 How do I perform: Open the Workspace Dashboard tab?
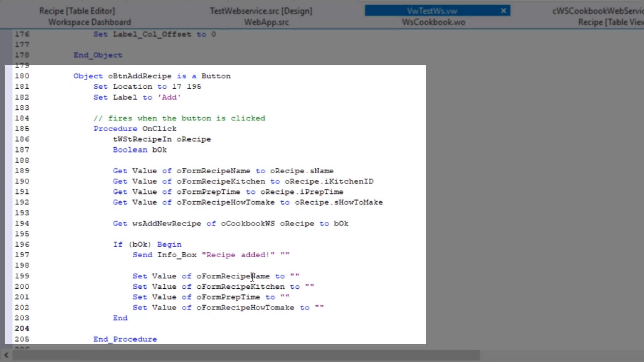[x=90, y=22]
